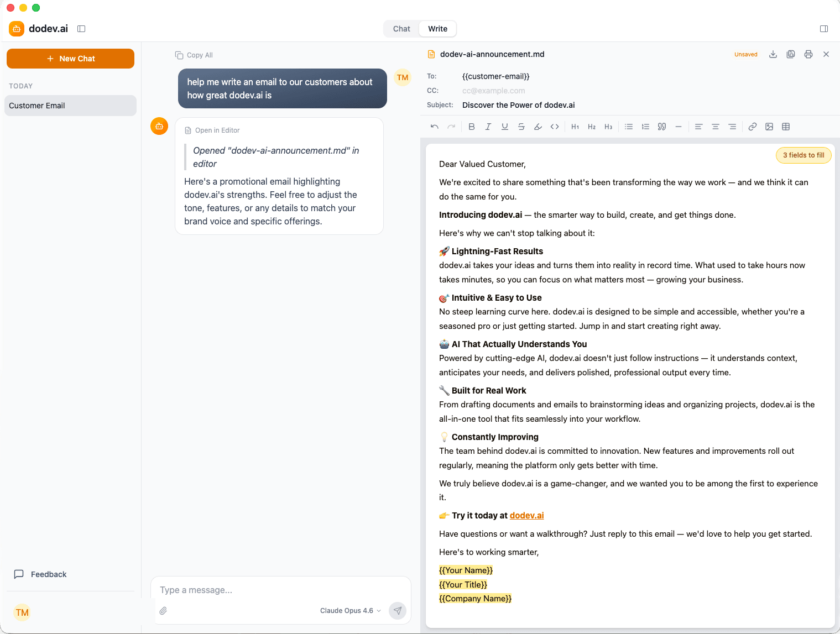Toggle the right panel view
This screenshot has height=634, width=840.
823,28
